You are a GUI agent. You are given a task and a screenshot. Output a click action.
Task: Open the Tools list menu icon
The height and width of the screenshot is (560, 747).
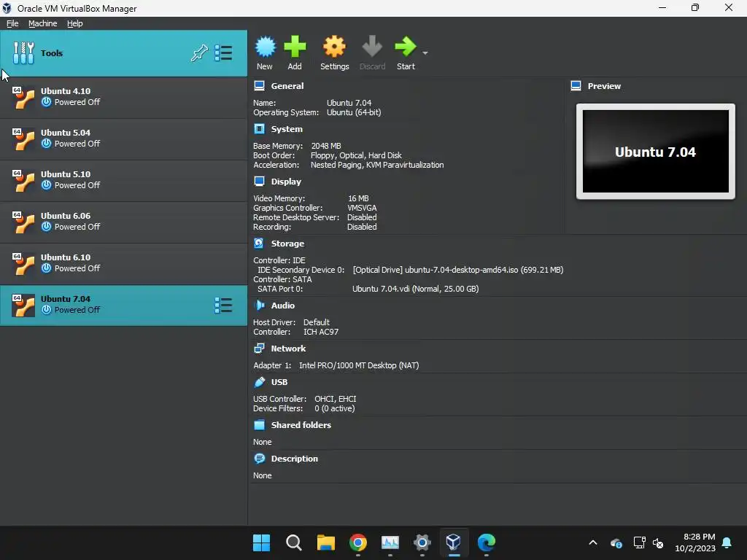click(223, 52)
